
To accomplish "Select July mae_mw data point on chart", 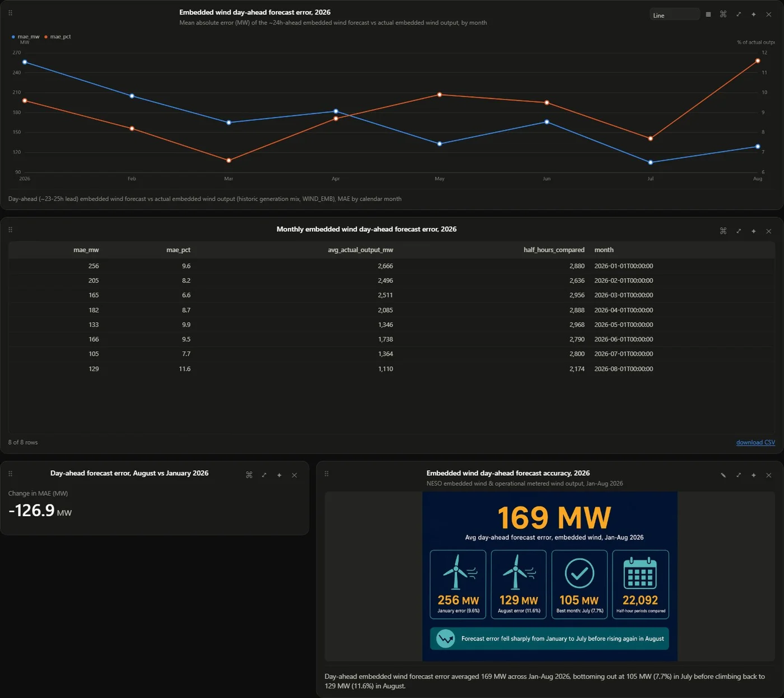I will (651, 162).
